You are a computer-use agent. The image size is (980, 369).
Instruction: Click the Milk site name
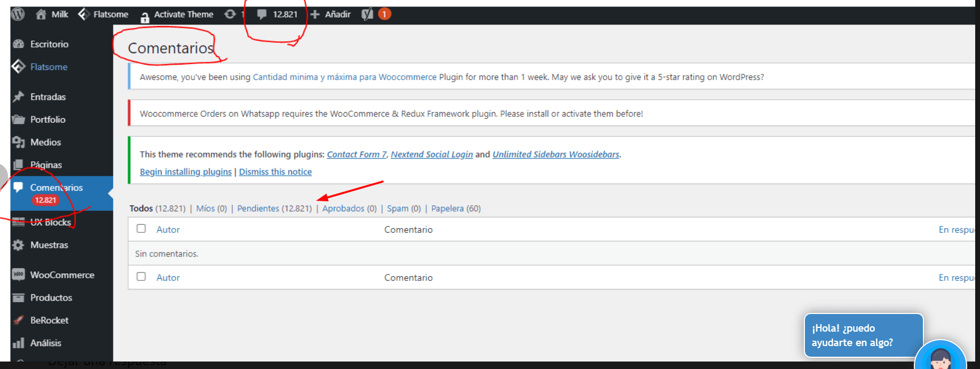[60, 14]
